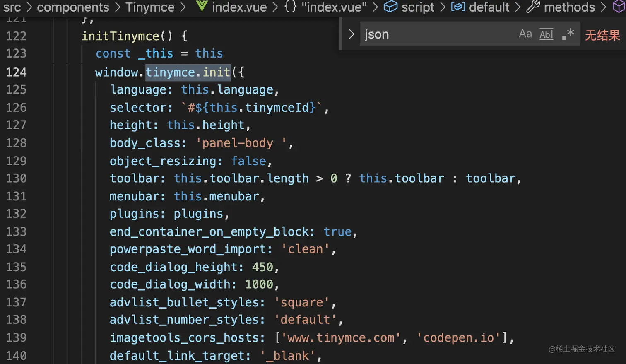The width and height of the screenshot is (626, 364).
Task: Click the purple cube icon after methods
Action: [619, 7]
